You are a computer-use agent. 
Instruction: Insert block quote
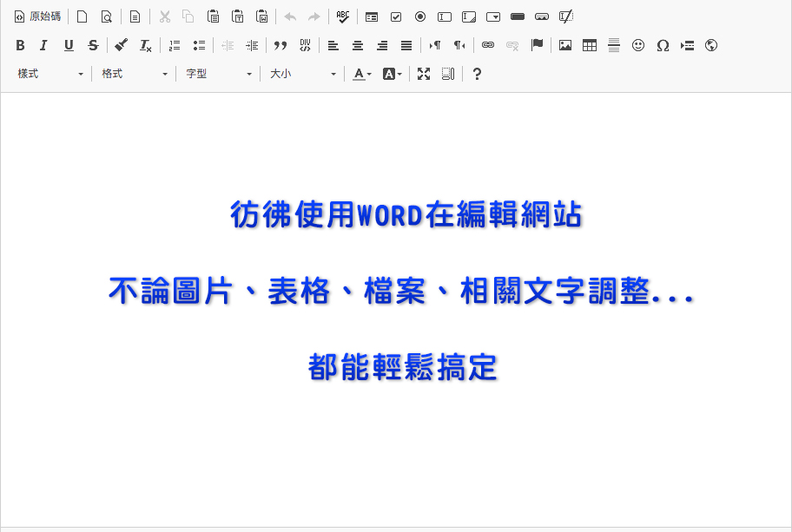(x=280, y=45)
